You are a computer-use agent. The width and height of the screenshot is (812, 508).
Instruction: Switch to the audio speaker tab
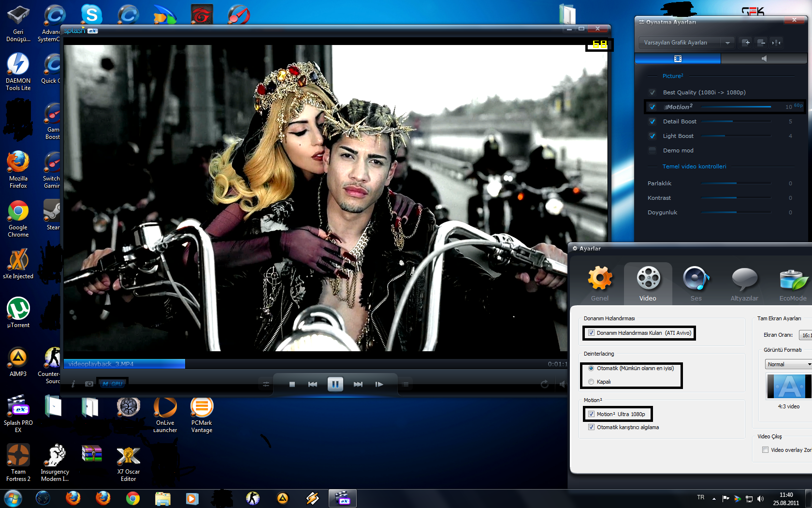pos(764,59)
